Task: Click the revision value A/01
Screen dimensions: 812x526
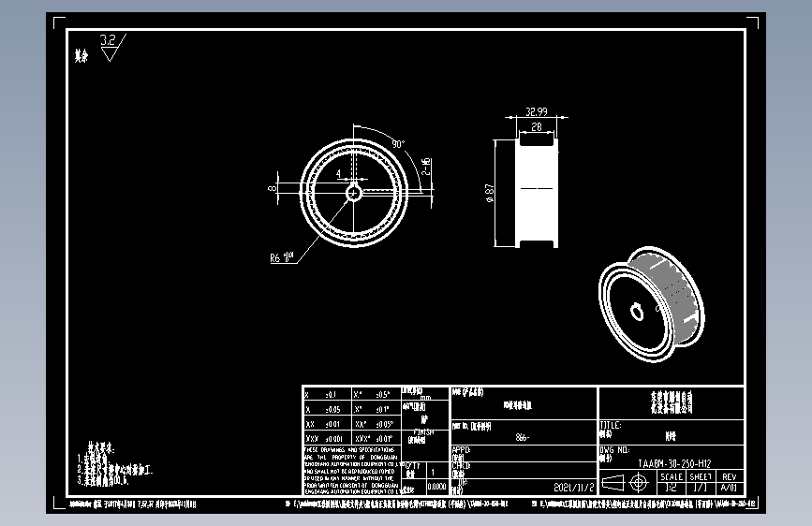Action: pyautogui.click(x=729, y=488)
